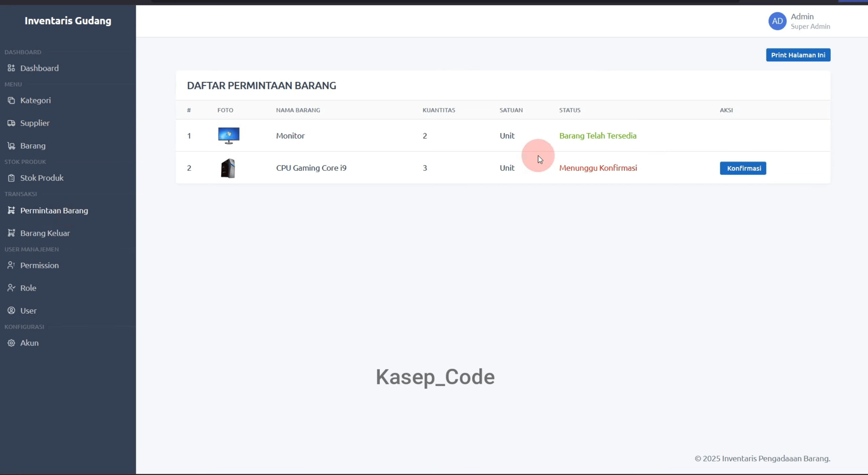Click quantity 3 in CPU Gaming row
The width and height of the screenshot is (868, 475).
(425, 168)
